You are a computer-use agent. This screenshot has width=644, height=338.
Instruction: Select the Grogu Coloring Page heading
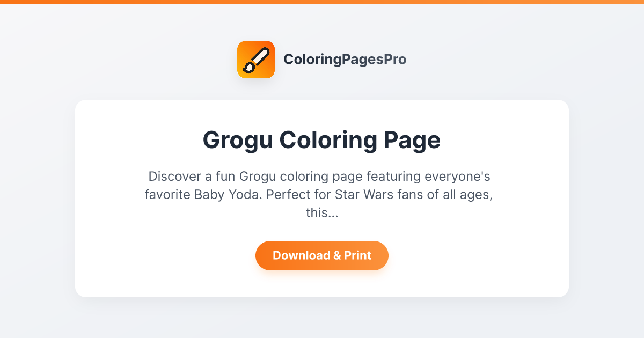[322, 140]
